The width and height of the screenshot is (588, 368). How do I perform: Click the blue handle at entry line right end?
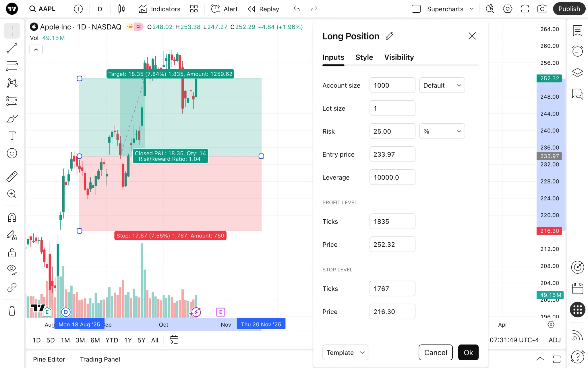[261, 156]
